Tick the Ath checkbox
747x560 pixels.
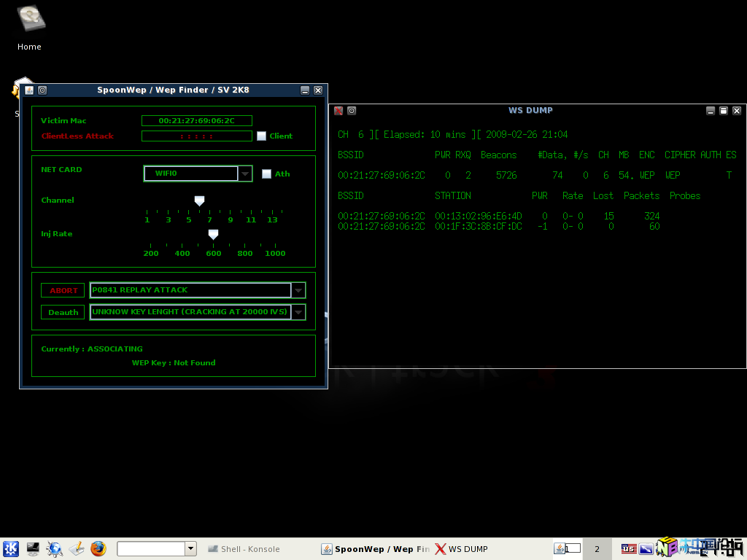(266, 174)
